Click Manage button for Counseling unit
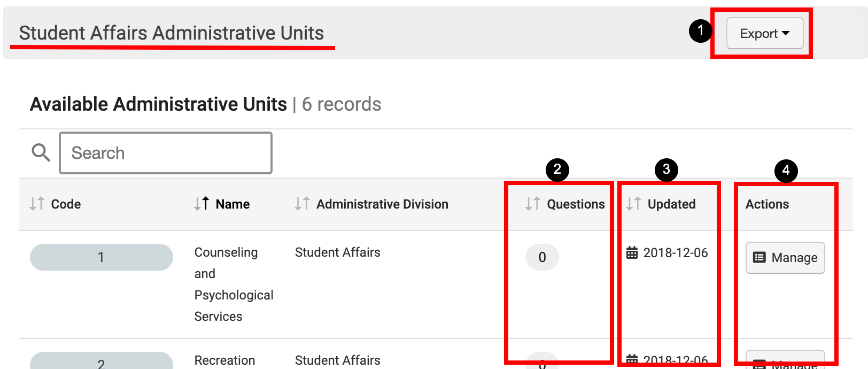868x369 pixels. point(785,258)
